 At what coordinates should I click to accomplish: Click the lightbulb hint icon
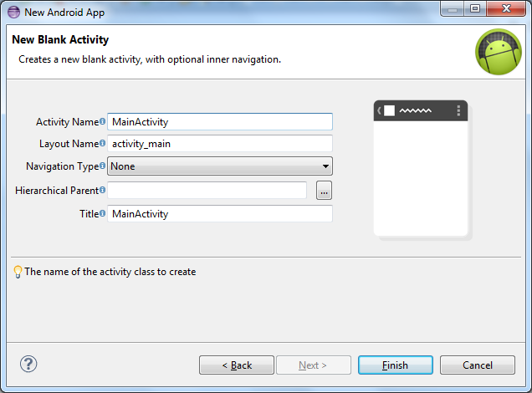coord(18,272)
